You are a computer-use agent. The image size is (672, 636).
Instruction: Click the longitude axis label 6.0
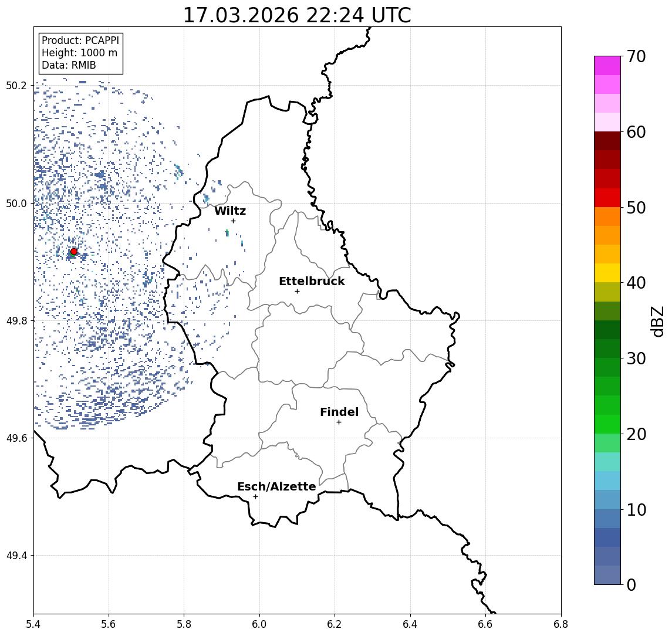pos(259,624)
